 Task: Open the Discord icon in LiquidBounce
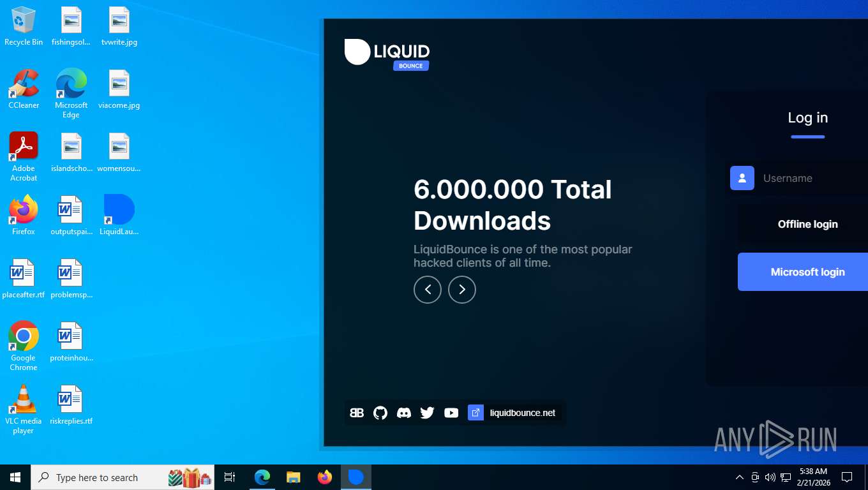coord(404,413)
